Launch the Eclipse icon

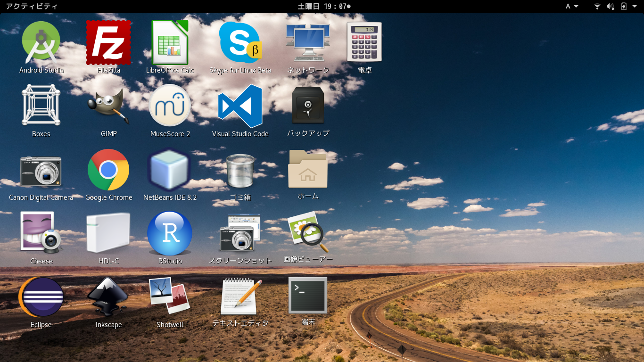[x=41, y=297]
